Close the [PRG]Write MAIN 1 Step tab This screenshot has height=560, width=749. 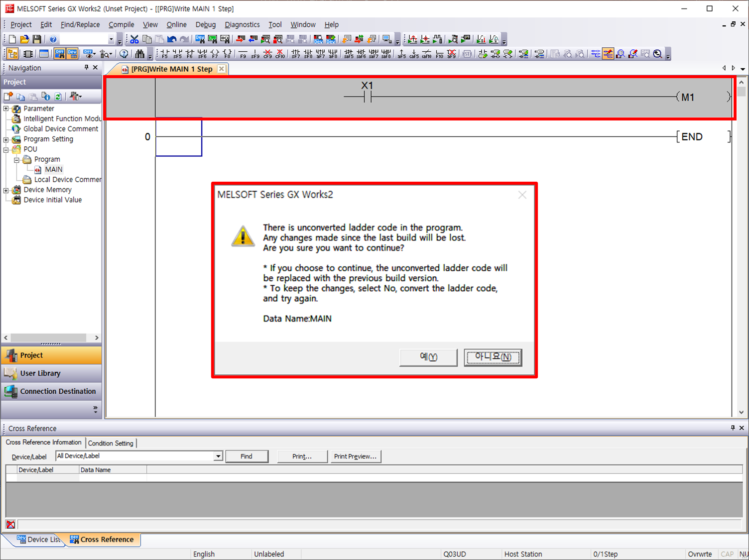point(222,69)
